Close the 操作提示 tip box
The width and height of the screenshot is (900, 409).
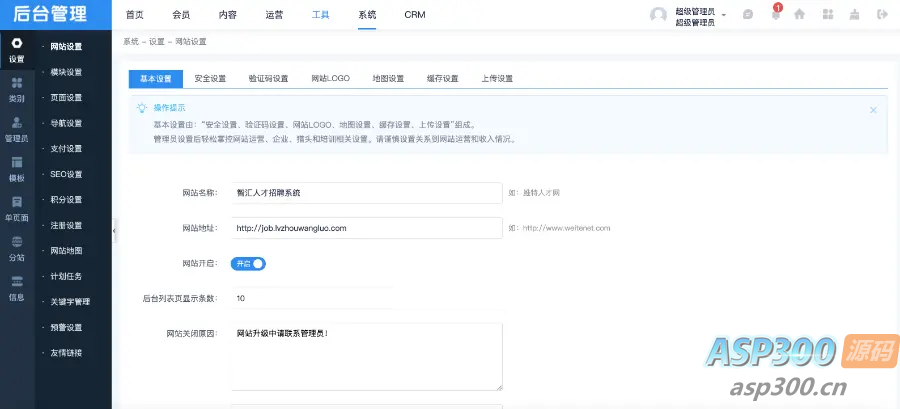[873, 110]
